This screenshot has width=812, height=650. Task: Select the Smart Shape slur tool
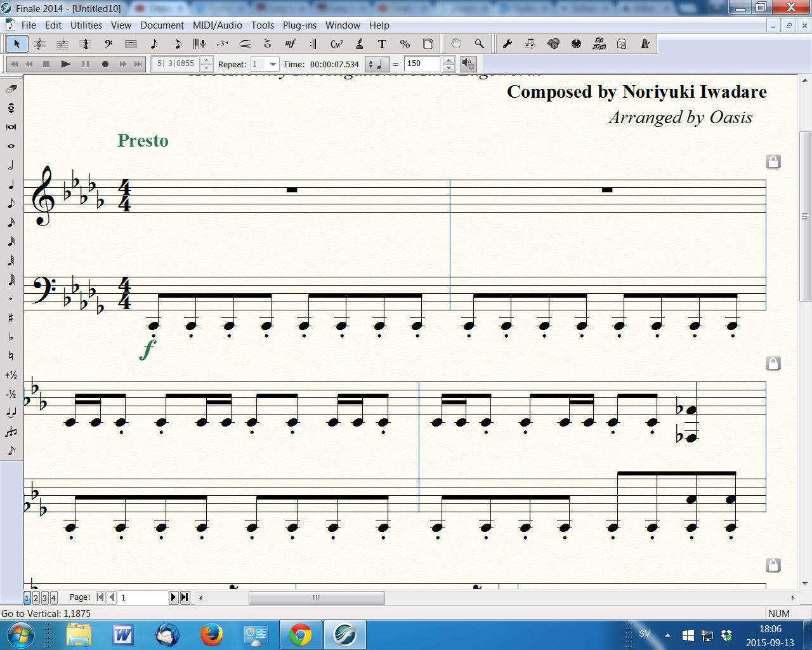(245, 44)
